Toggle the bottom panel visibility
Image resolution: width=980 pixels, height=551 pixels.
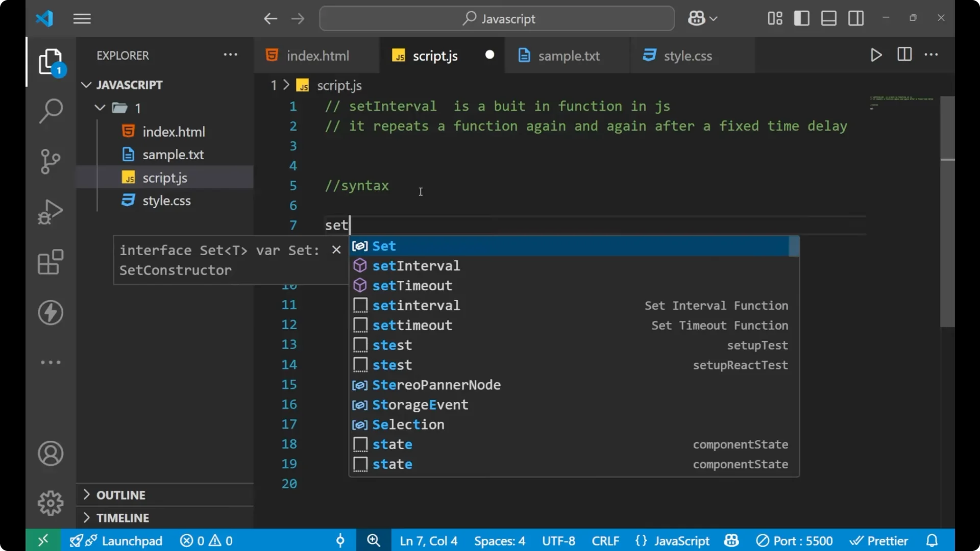coord(828,18)
